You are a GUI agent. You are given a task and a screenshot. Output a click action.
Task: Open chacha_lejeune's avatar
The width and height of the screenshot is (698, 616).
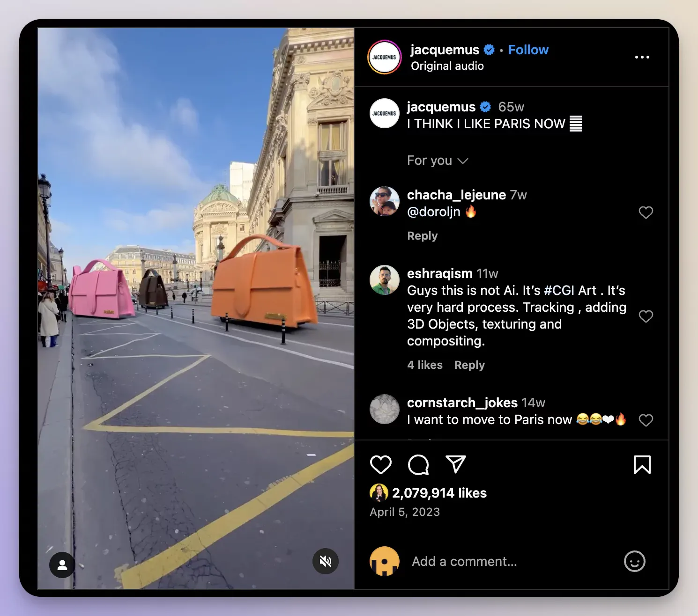pyautogui.click(x=385, y=201)
